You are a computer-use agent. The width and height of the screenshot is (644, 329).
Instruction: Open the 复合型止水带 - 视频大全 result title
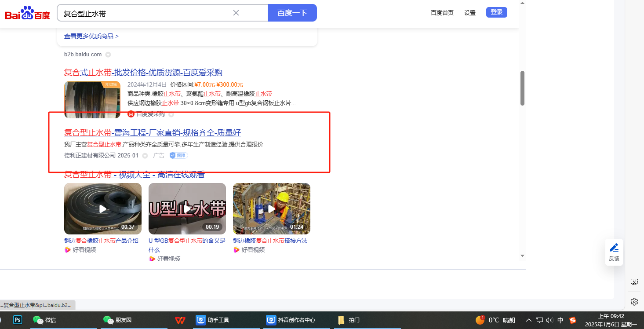pos(135,175)
